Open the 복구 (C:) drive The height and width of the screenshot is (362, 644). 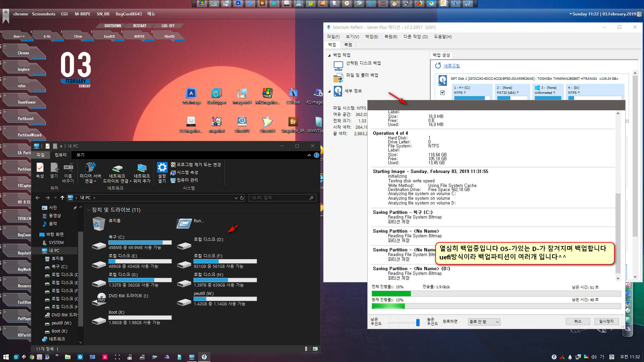[x=131, y=242]
